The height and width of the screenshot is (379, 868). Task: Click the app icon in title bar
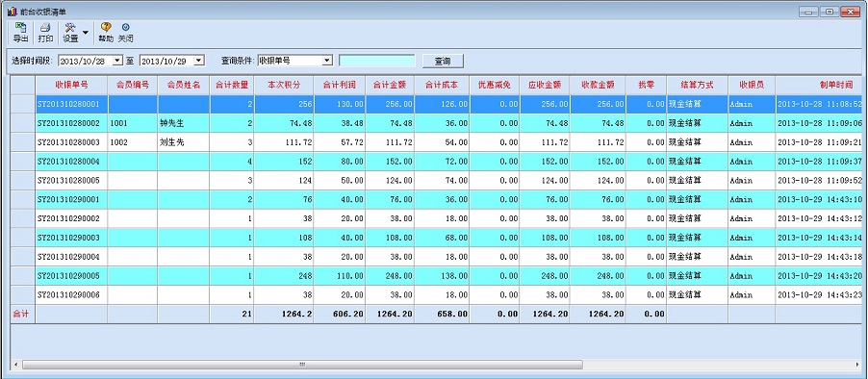(x=12, y=12)
